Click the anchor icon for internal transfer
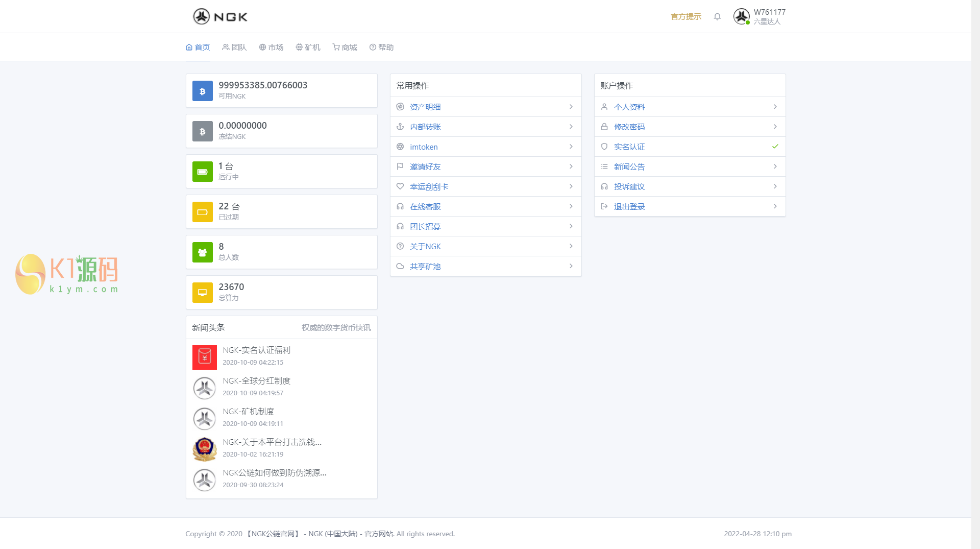 (400, 127)
